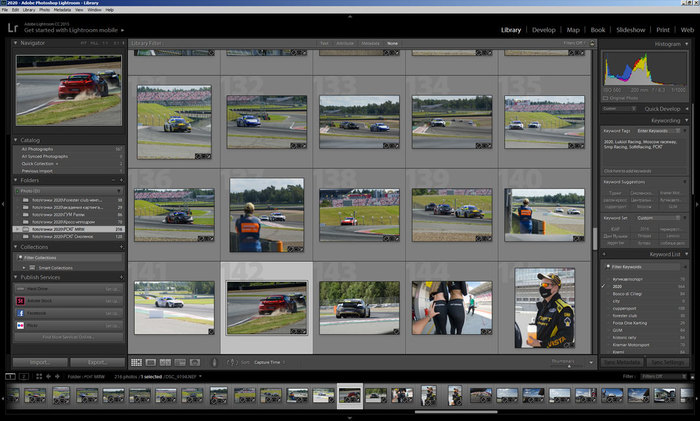This screenshot has height=421, width=700.
Task: Click the secondary display window icon
Action: point(24,376)
